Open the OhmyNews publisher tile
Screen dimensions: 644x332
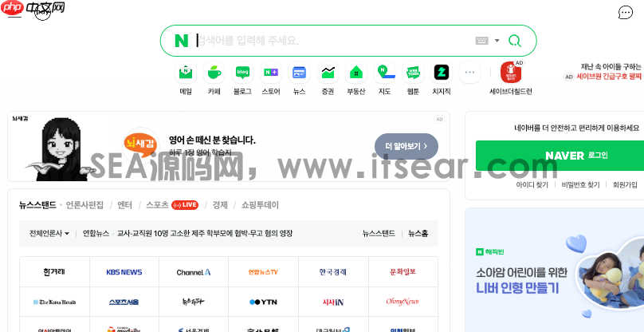pyautogui.click(x=403, y=302)
